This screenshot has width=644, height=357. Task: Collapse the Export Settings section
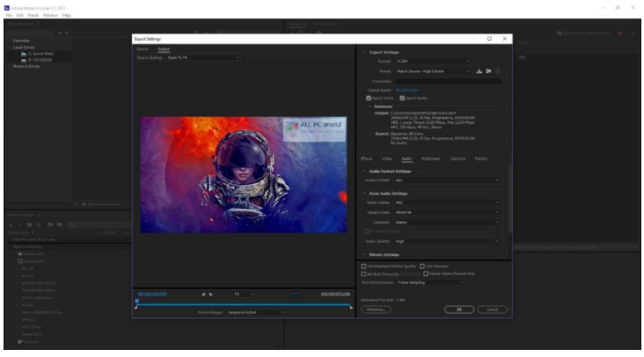[365, 52]
